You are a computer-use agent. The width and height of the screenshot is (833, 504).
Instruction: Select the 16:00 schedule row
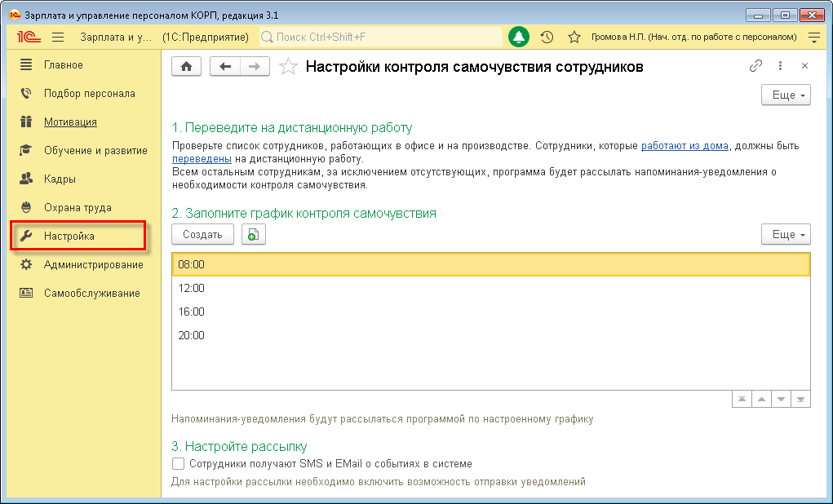point(491,312)
